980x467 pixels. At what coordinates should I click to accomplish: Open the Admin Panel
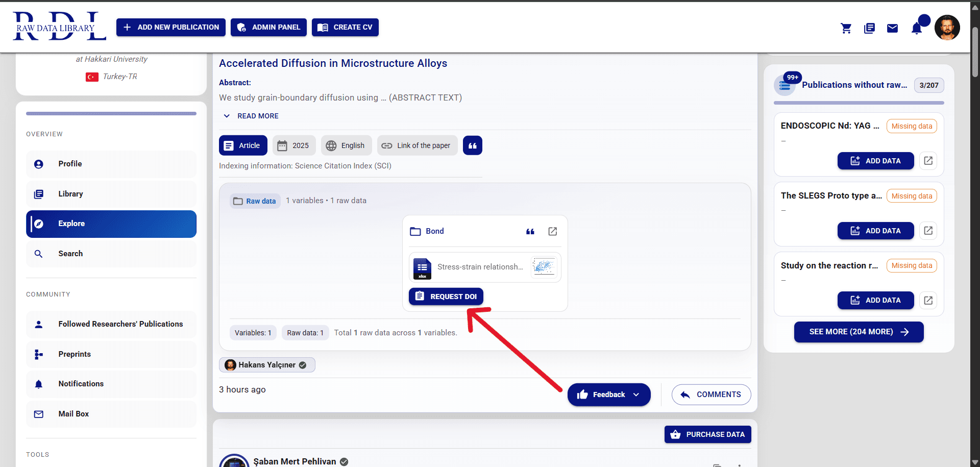pos(268,28)
